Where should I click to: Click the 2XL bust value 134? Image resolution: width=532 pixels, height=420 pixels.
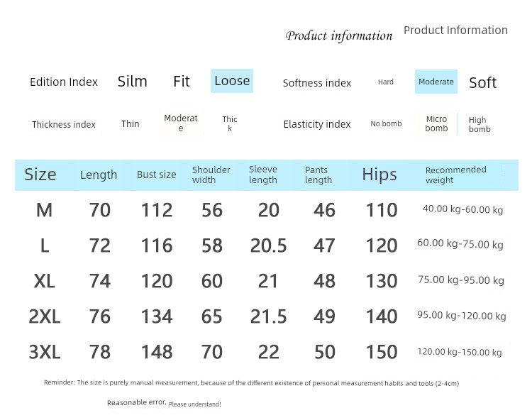click(157, 316)
